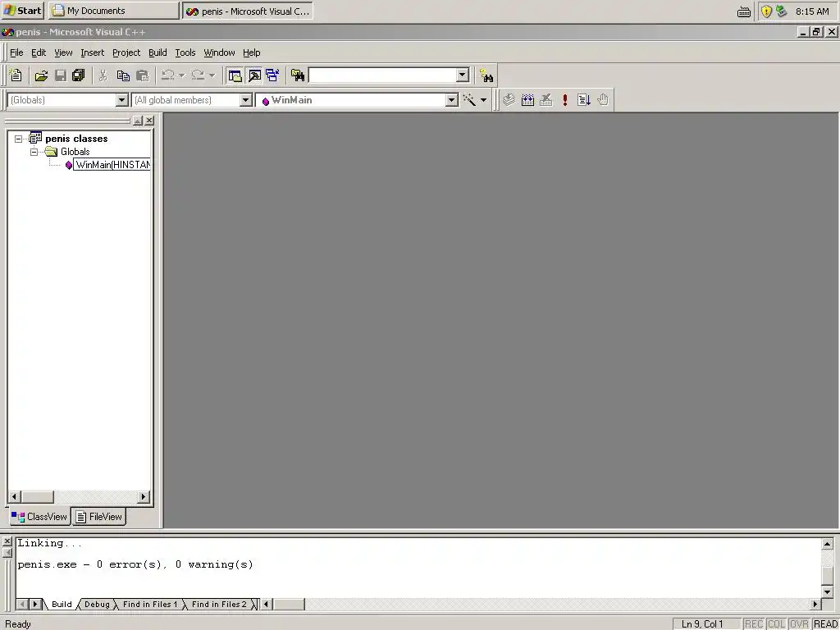840x630 pixels.
Task: Click the Build project icon
Action: pos(527,99)
